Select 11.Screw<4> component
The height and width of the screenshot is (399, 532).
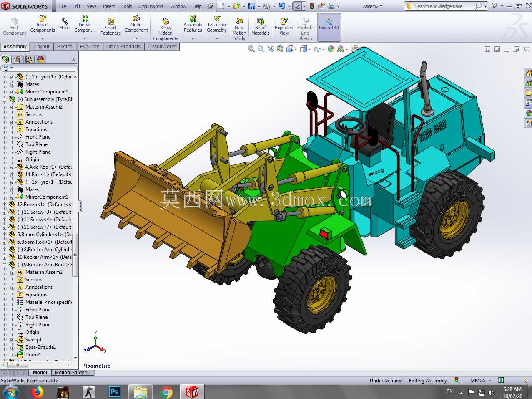click(44, 220)
